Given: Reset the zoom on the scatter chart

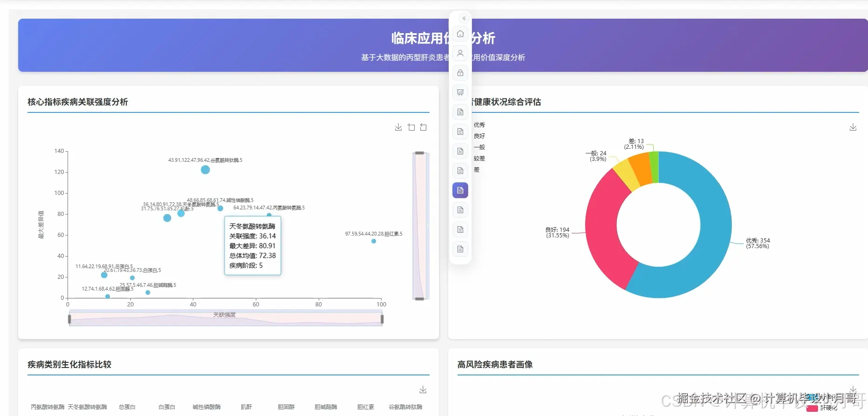Looking at the screenshot, I should tap(424, 127).
